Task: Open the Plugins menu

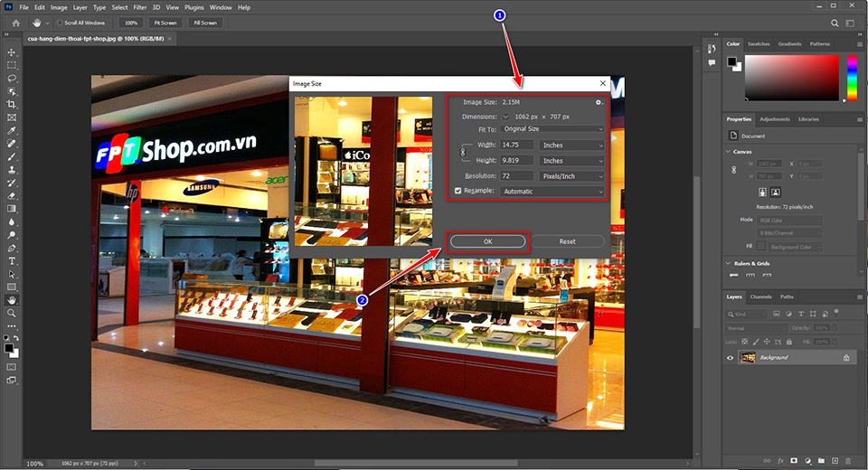Action: (193, 7)
